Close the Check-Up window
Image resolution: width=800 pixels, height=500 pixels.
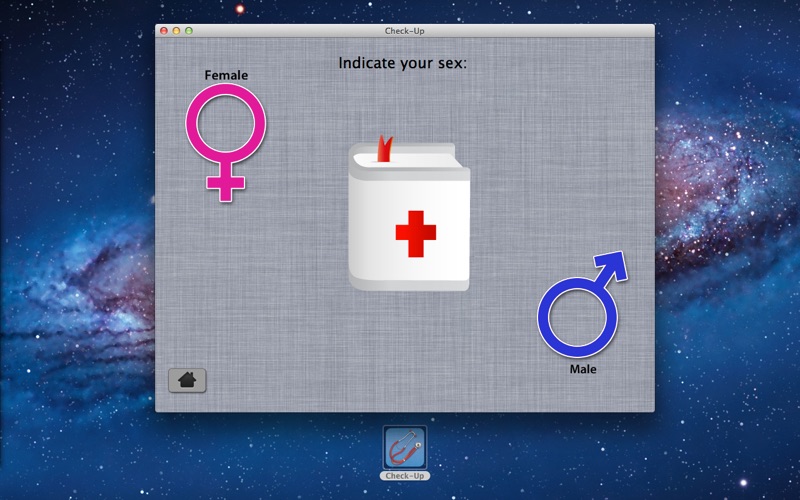(164, 31)
